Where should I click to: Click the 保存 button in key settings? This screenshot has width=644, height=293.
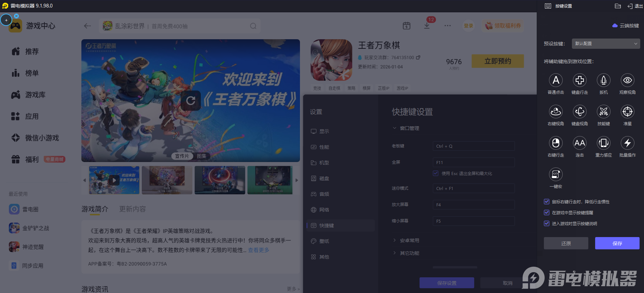[617, 243]
